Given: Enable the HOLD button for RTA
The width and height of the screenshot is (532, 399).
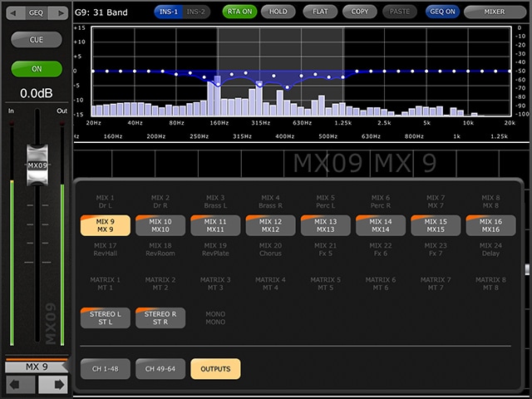Looking at the screenshot, I should (278, 12).
